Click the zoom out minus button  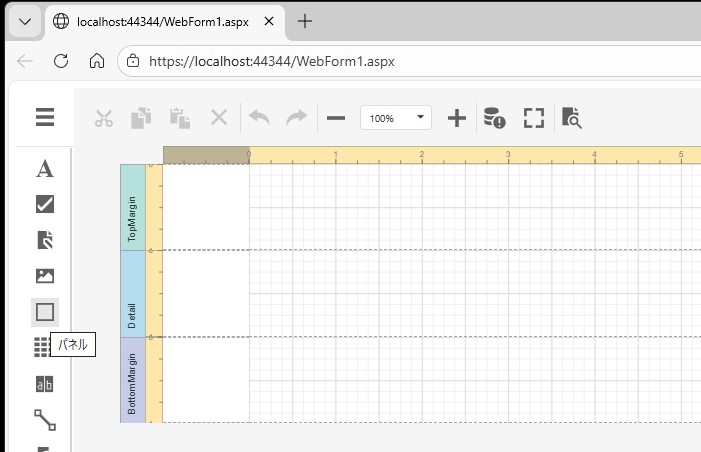tap(336, 118)
